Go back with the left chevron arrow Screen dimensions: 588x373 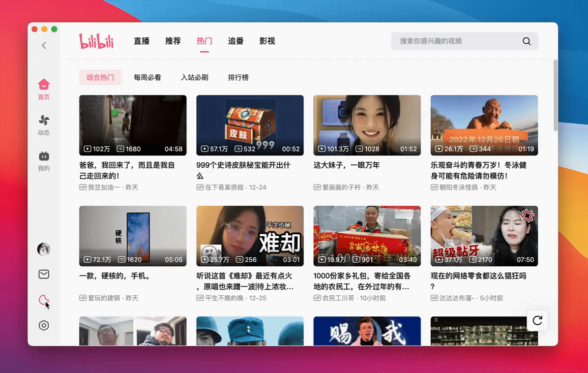(44, 45)
